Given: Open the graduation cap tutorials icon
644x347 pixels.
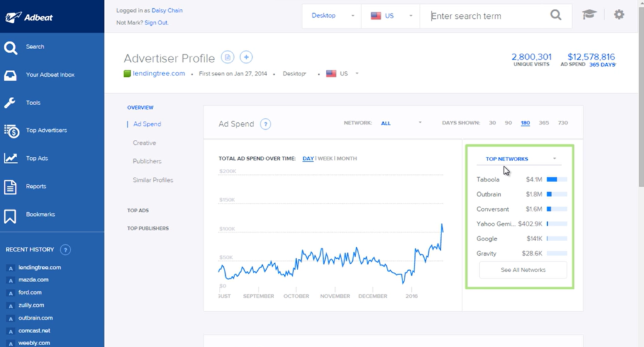Looking at the screenshot, I should 589,14.
